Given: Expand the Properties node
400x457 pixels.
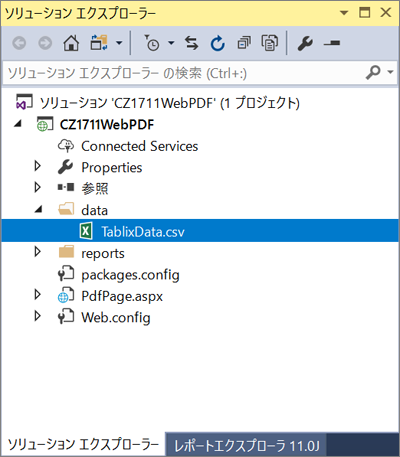Looking at the screenshot, I should (38, 166).
